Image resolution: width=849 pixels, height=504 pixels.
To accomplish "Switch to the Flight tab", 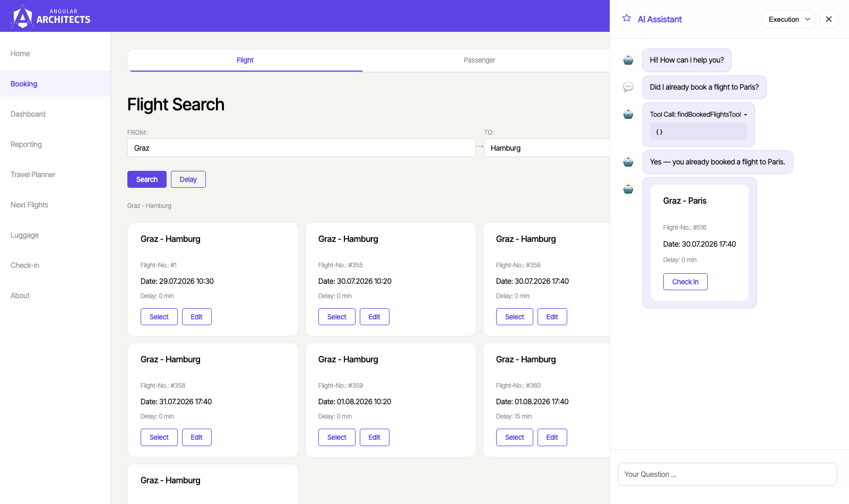I will coord(245,60).
